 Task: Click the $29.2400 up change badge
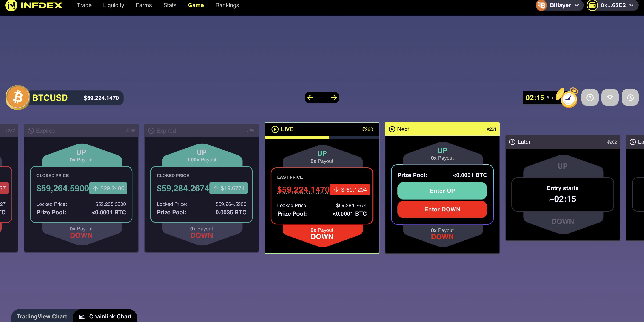108,188
